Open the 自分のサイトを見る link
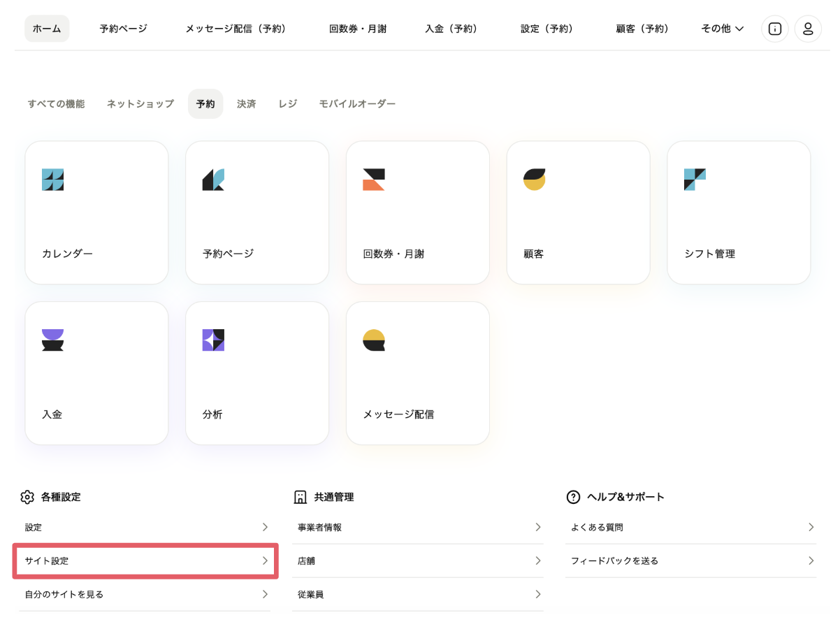The height and width of the screenshot is (622, 840). [145, 594]
